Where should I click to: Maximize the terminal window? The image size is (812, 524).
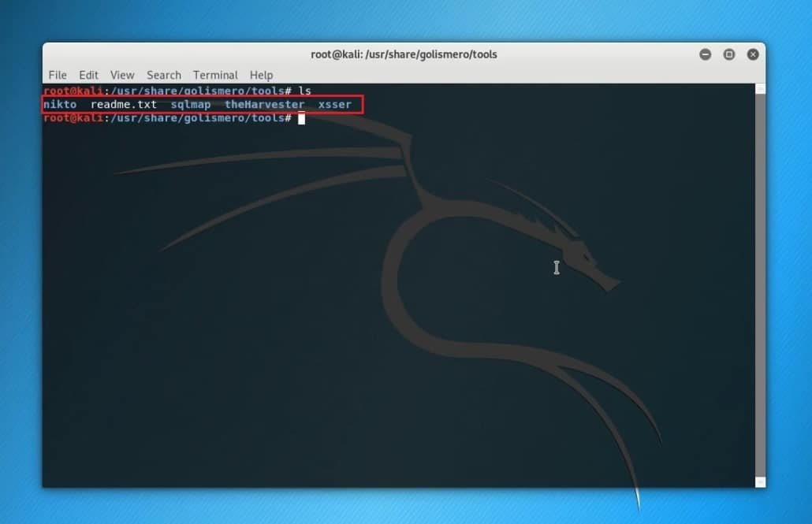[729, 54]
